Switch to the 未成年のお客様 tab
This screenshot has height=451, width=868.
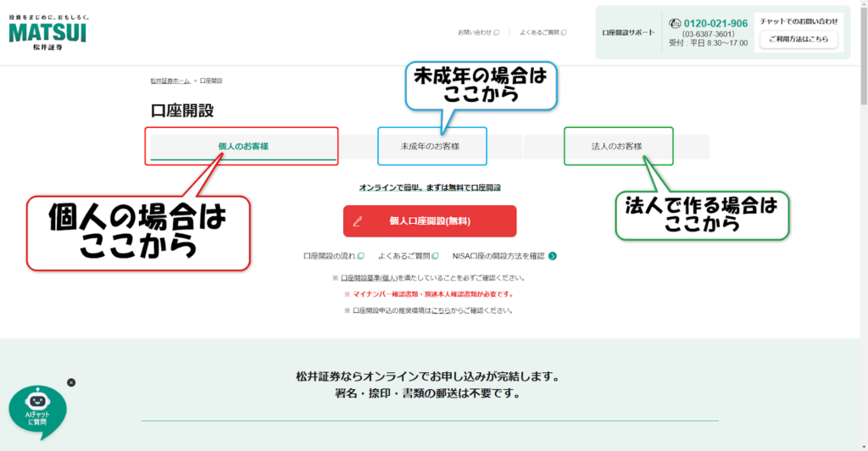point(430,147)
